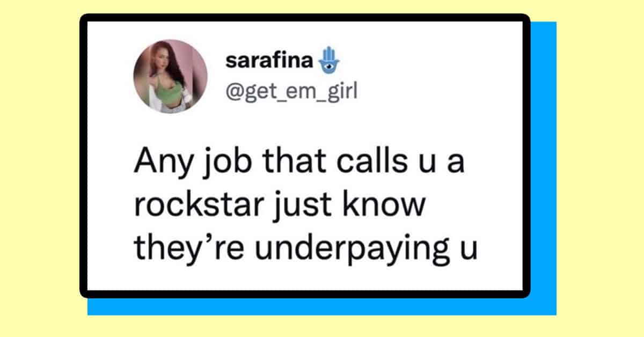Open sarafina's round profile picture
Screen dimensions: 644x337
[170, 76]
